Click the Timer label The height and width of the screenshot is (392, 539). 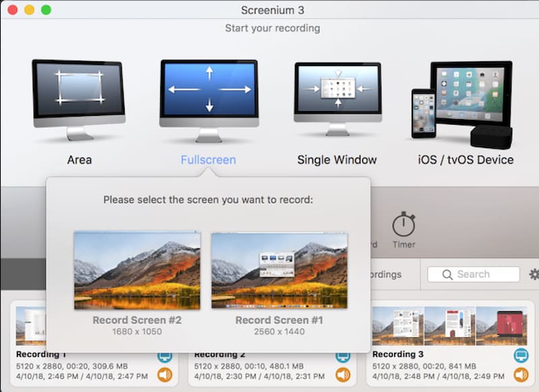click(404, 244)
